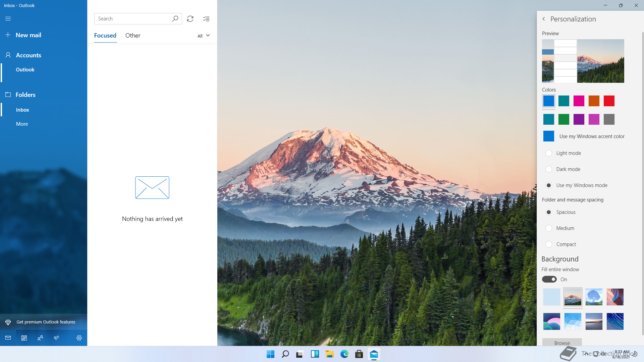This screenshot has height=362, width=644.
Task: Open To Do via the checkmark icon
Action: click(x=56, y=338)
